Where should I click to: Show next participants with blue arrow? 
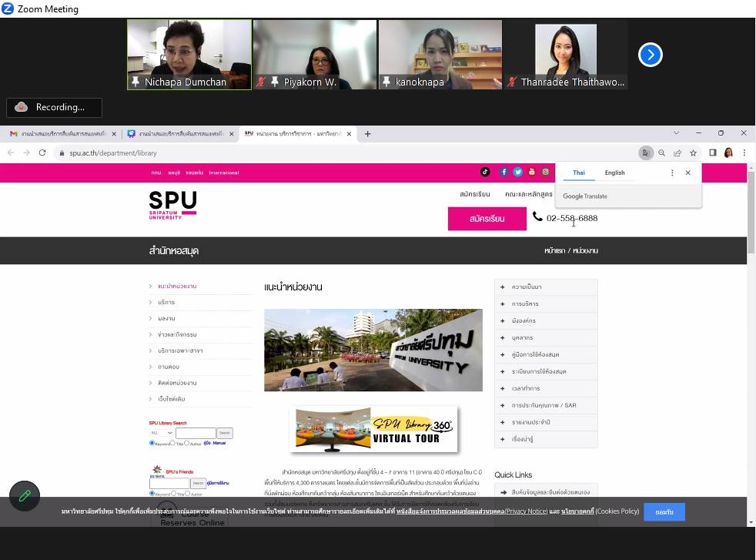point(651,55)
